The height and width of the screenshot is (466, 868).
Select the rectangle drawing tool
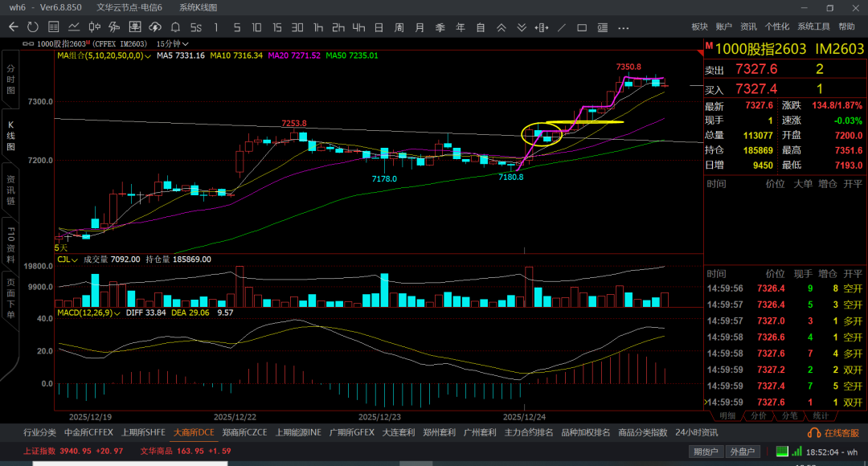tap(583, 27)
